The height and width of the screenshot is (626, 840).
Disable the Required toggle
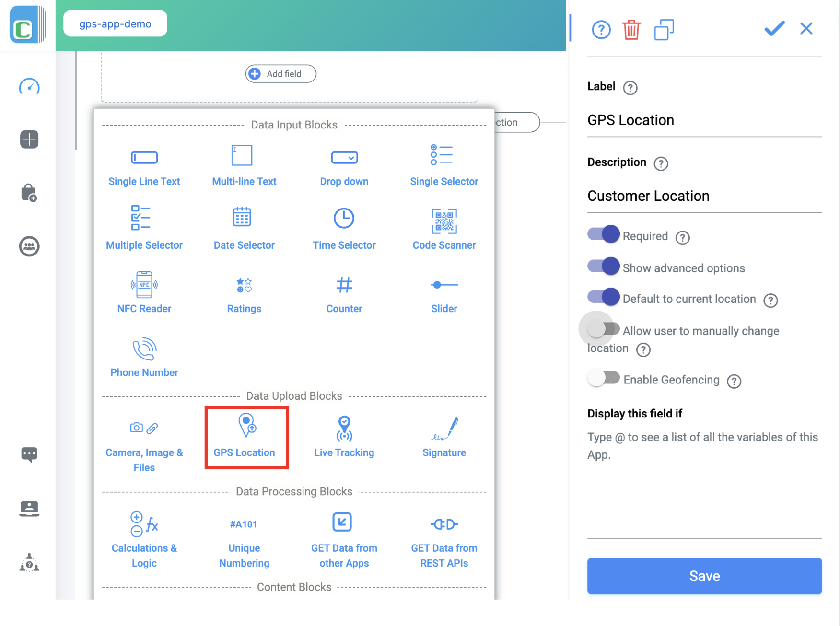point(603,234)
